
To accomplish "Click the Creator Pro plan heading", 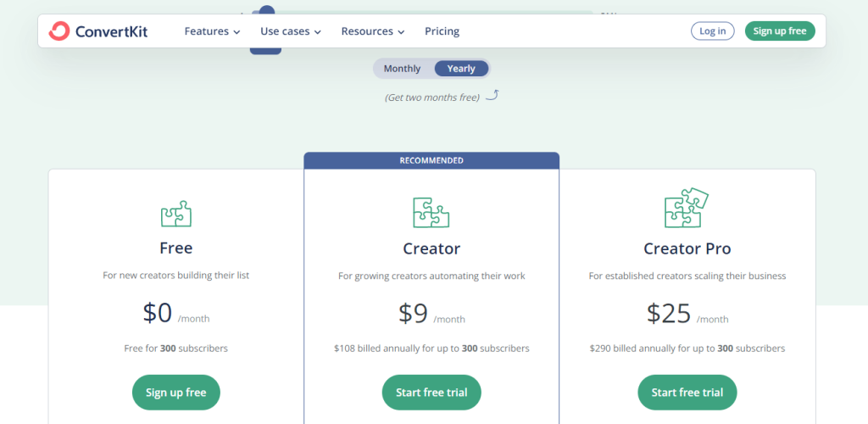I will [x=687, y=248].
